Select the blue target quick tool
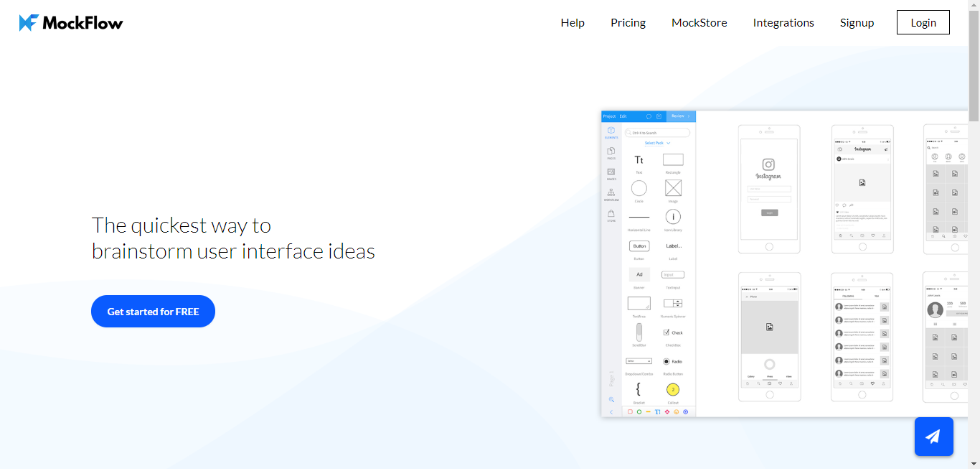Screen dimensions: 980x471 686,412
